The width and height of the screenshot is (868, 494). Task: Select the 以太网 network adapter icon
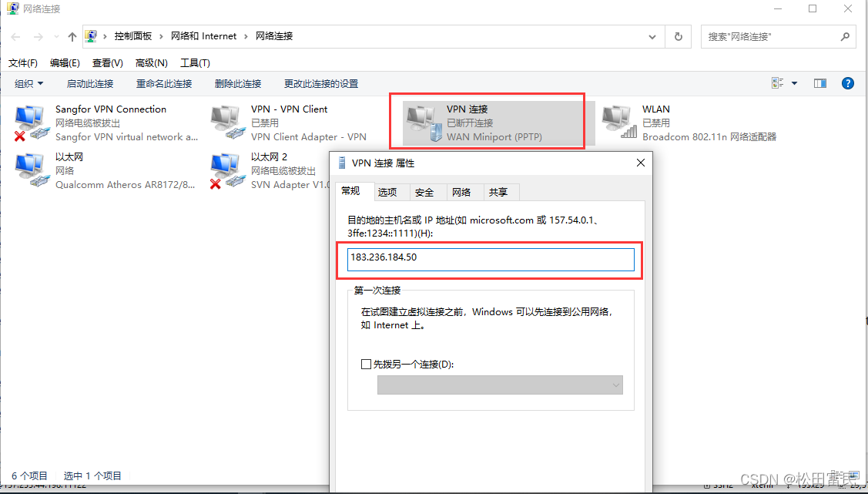point(28,170)
